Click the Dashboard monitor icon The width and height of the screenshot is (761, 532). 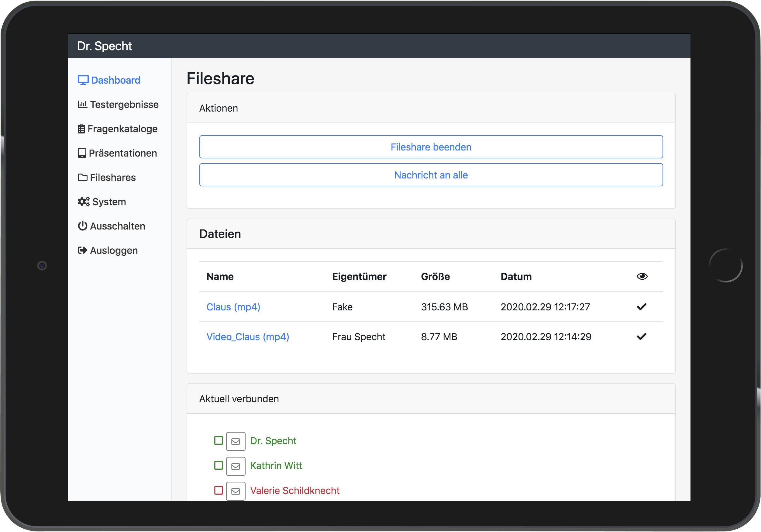click(x=83, y=80)
